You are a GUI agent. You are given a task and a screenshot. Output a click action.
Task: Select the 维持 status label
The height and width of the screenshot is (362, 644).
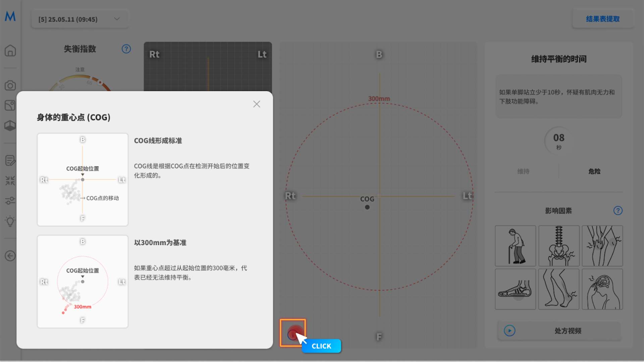[523, 171]
